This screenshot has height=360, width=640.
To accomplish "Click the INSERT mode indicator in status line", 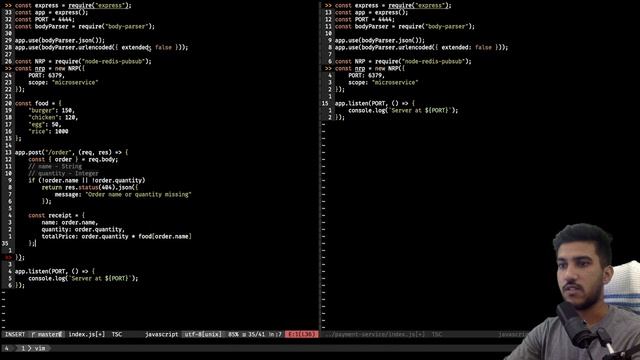I will click(x=15, y=334).
